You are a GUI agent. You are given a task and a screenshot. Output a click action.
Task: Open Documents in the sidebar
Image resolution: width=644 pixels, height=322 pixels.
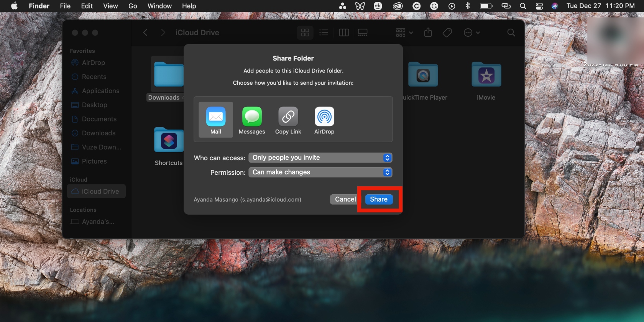click(94, 119)
